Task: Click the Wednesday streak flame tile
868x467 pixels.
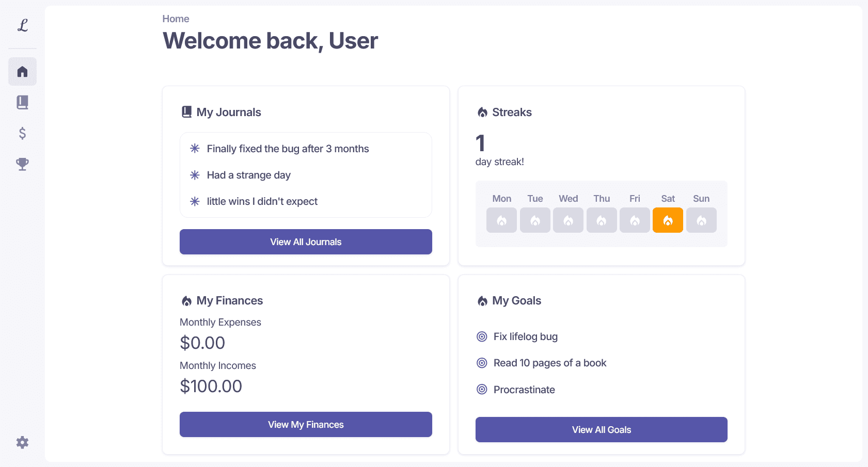Action: pos(568,220)
